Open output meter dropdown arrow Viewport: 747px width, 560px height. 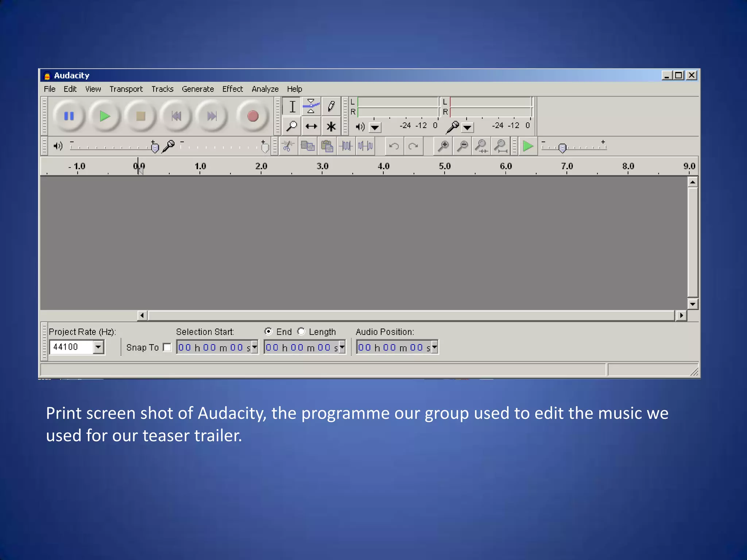coord(375,127)
